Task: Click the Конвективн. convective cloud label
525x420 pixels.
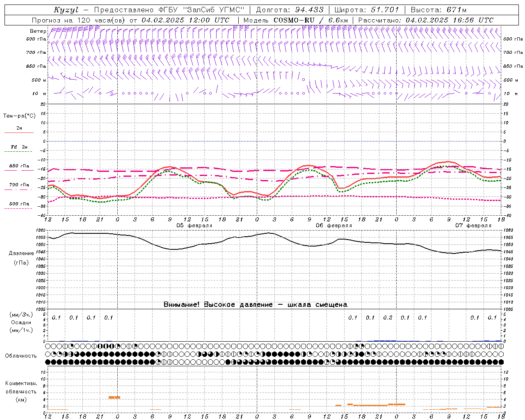Action: pos(21,383)
